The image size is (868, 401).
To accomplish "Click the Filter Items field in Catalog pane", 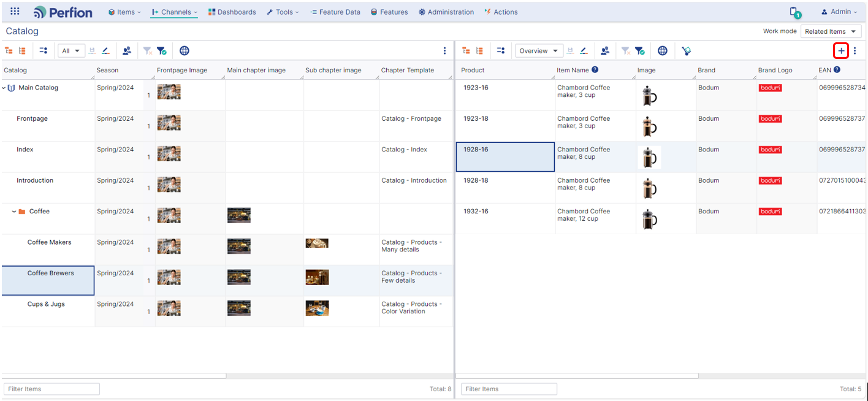I will (51, 389).
